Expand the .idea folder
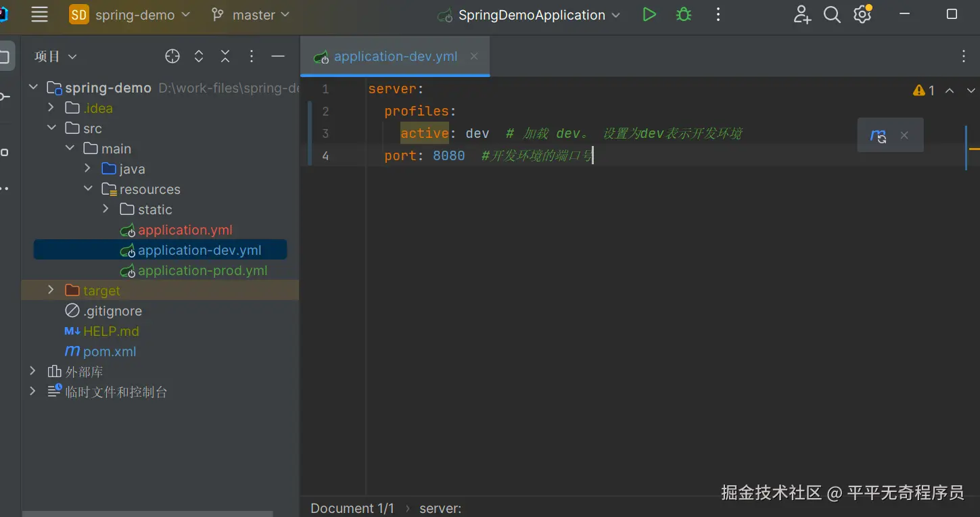Image resolution: width=980 pixels, height=517 pixels. click(x=51, y=107)
